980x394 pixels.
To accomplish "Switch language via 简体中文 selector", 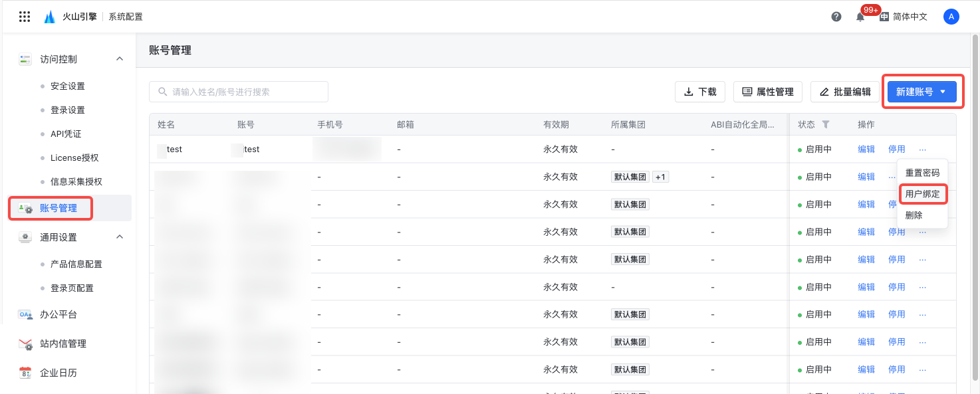I will point(904,17).
